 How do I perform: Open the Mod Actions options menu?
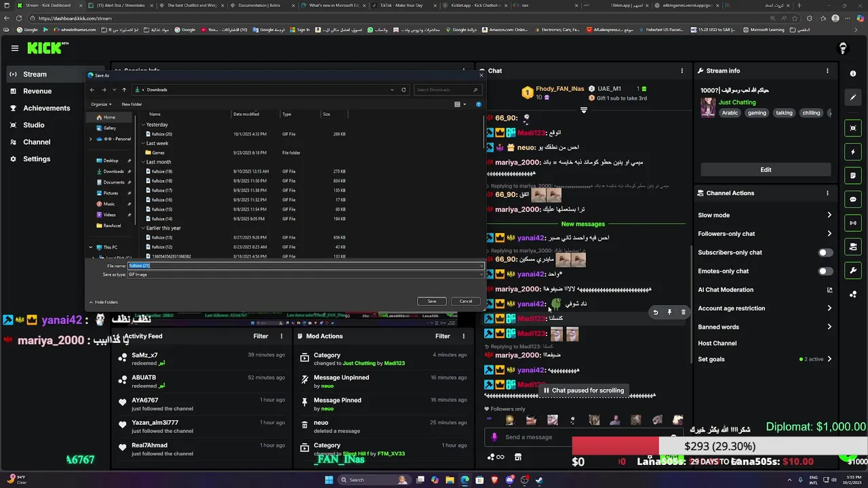coord(464,336)
